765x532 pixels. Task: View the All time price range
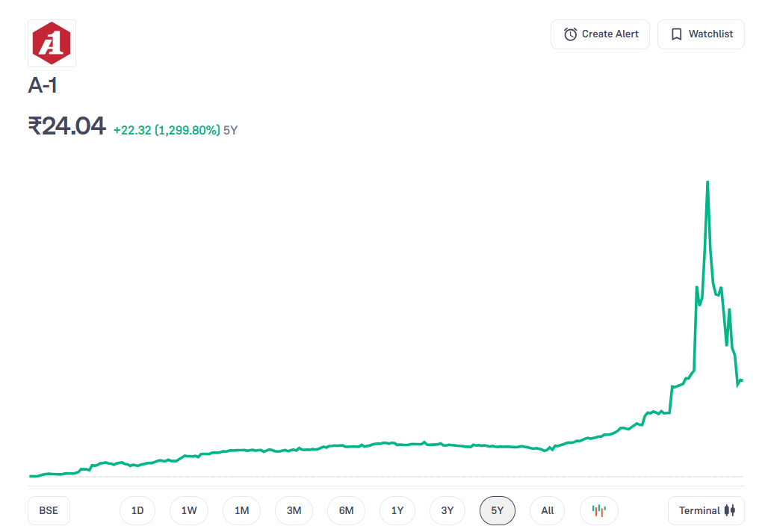coord(548,511)
